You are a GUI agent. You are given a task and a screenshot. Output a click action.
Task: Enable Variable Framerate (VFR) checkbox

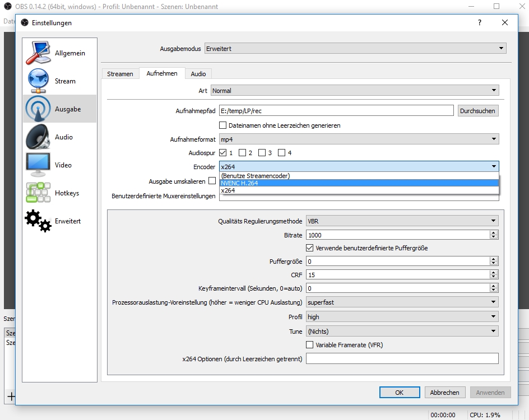tap(310, 345)
